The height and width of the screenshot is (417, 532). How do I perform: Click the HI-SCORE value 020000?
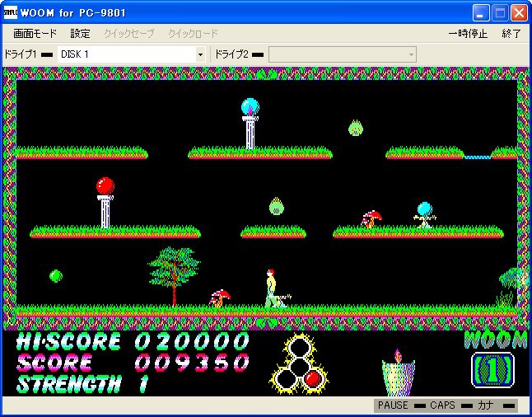pyautogui.click(x=192, y=342)
